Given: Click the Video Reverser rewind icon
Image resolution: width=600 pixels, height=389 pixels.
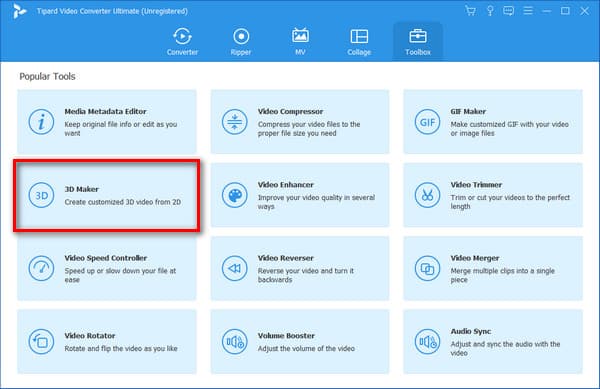Looking at the screenshot, I should click(x=234, y=269).
